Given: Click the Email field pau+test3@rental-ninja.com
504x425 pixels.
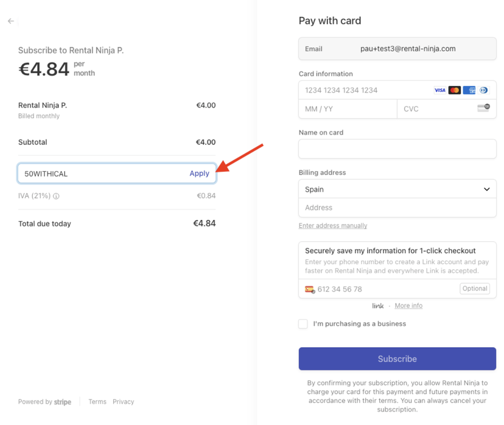Looking at the screenshot, I should pyautogui.click(x=397, y=49).
